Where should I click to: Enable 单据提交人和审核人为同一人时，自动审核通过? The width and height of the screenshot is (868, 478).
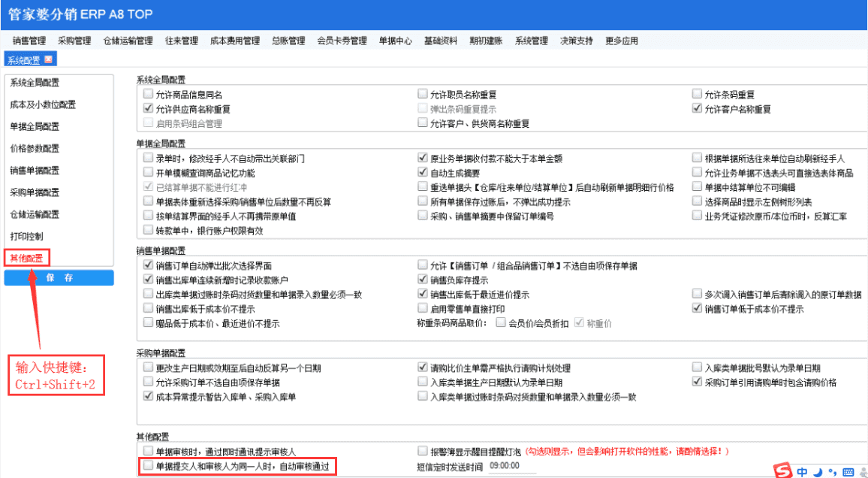click(148, 466)
